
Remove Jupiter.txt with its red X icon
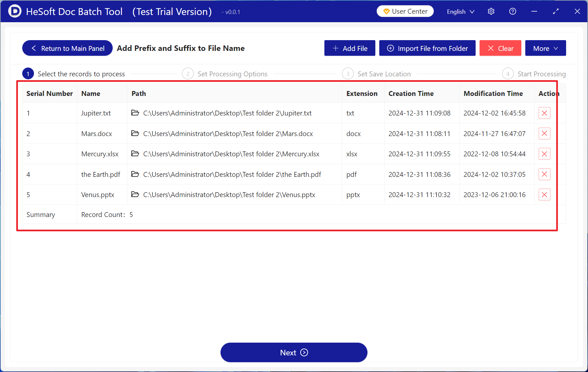[544, 113]
